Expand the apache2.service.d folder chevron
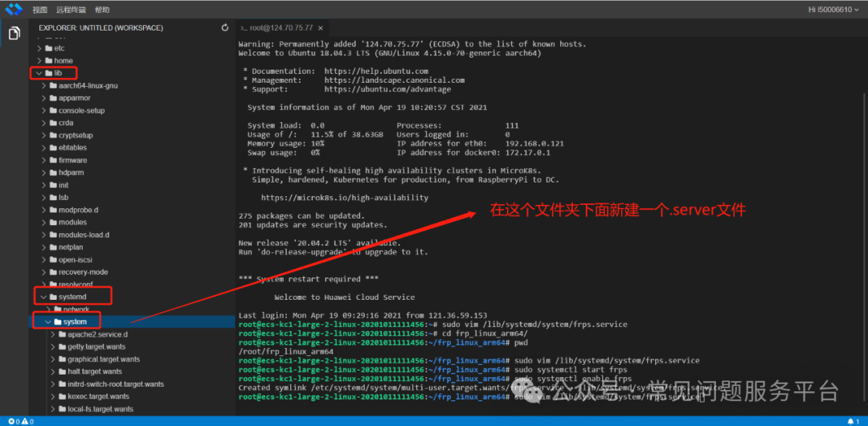The image size is (868, 426). pos(52,334)
